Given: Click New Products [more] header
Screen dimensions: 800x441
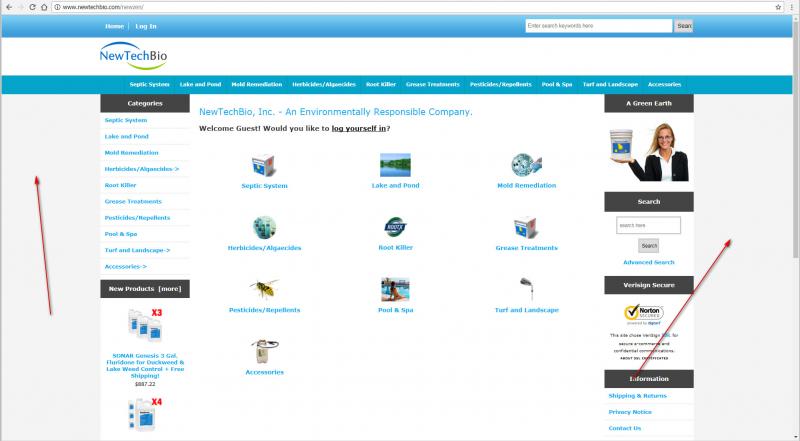Looking at the screenshot, I should pos(145,289).
